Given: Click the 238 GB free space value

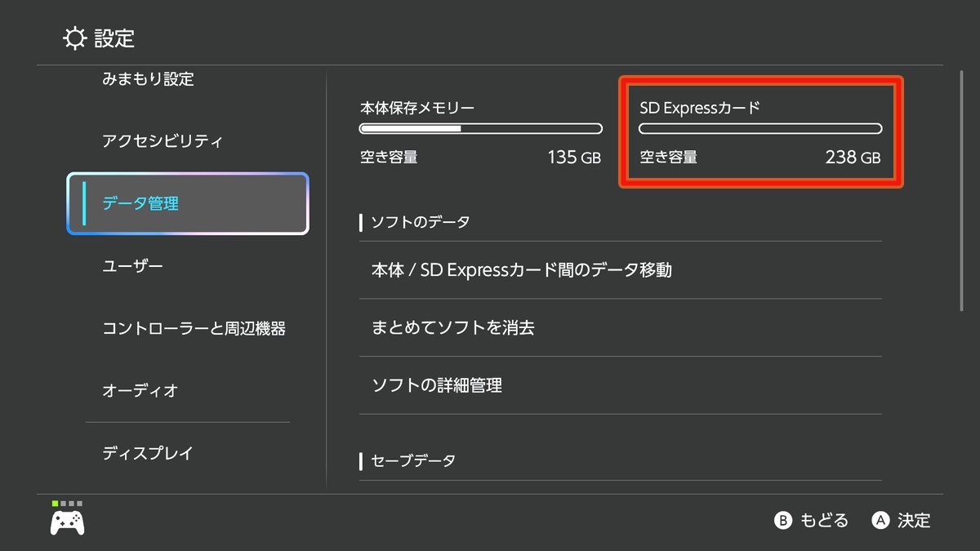Looking at the screenshot, I should pyautogui.click(x=853, y=158).
